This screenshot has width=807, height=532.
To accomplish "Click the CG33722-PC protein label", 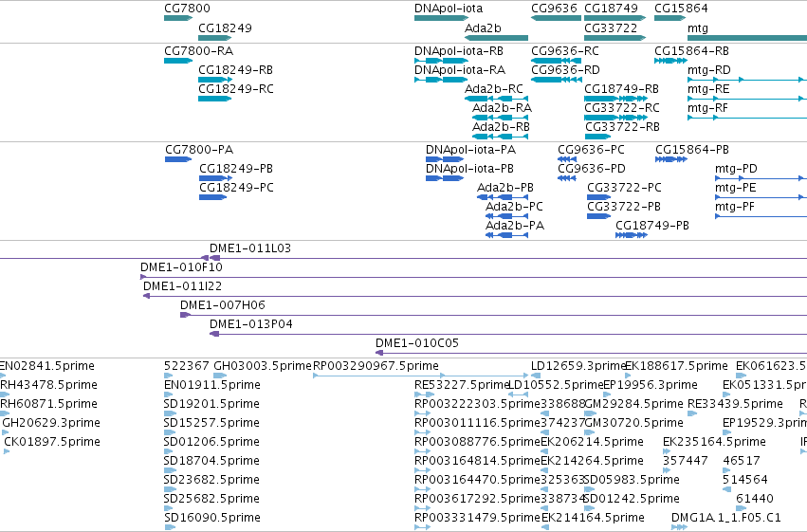I will (x=624, y=188).
